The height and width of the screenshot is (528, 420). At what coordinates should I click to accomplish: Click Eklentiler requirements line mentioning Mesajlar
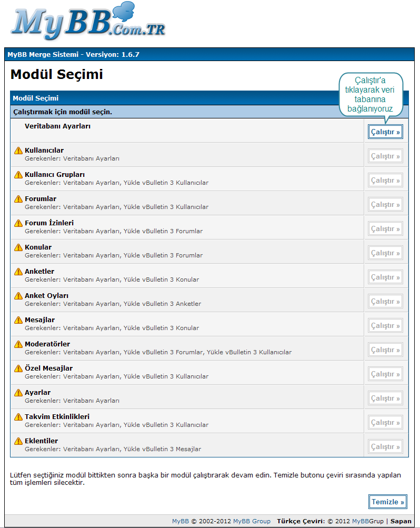pos(113,449)
